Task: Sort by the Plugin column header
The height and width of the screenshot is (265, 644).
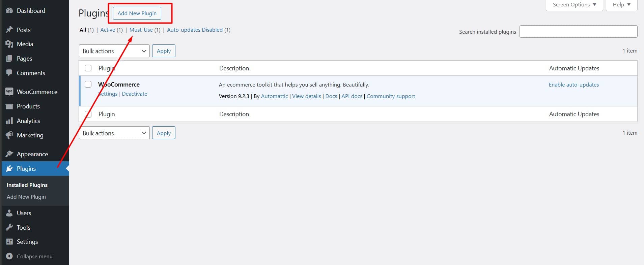Action: coord(107,68)
